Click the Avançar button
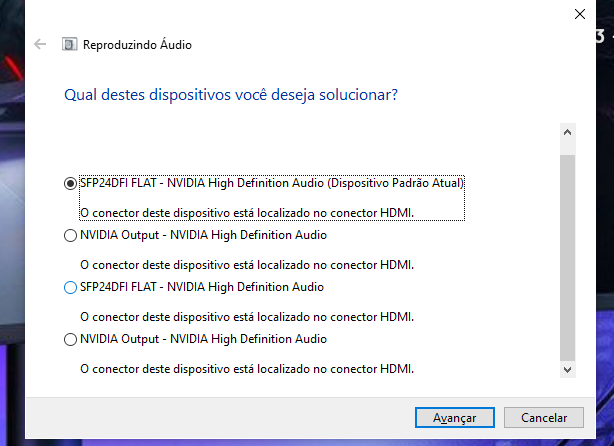Image resolution: width=614 pixels, height=446 pixels. 455,418
